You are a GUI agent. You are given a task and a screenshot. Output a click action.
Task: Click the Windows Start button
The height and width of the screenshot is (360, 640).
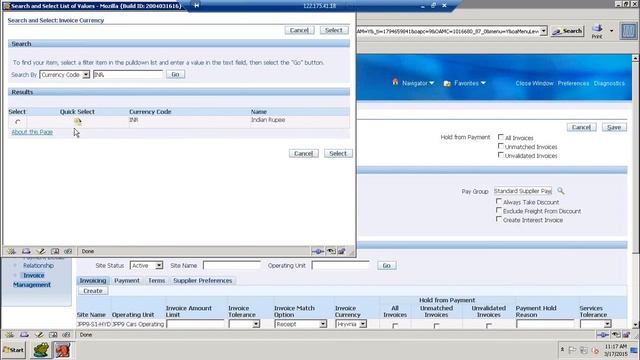pyautogui.click(x=13, y=350)
